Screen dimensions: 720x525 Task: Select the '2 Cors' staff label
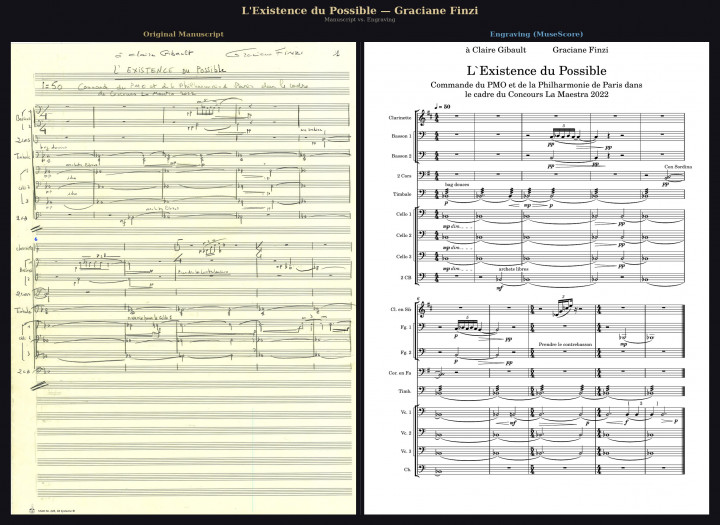click(x=404, y=176)
